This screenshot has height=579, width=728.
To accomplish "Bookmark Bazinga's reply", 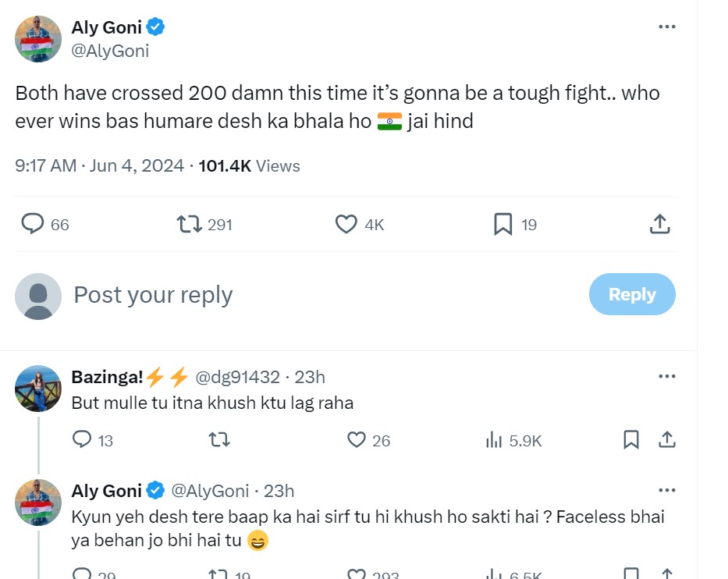I will (x=631, y=440).
